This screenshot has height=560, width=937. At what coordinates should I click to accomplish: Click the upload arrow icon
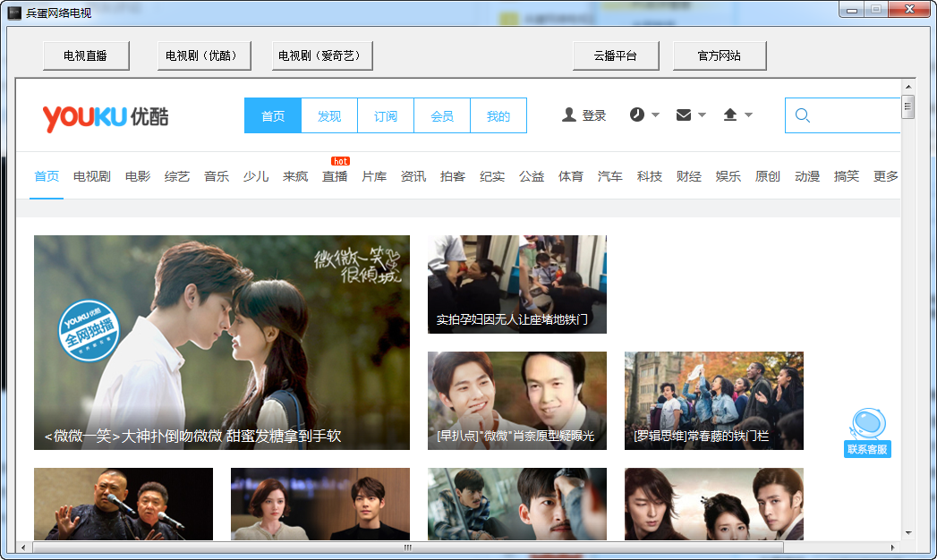pos(729,115)
